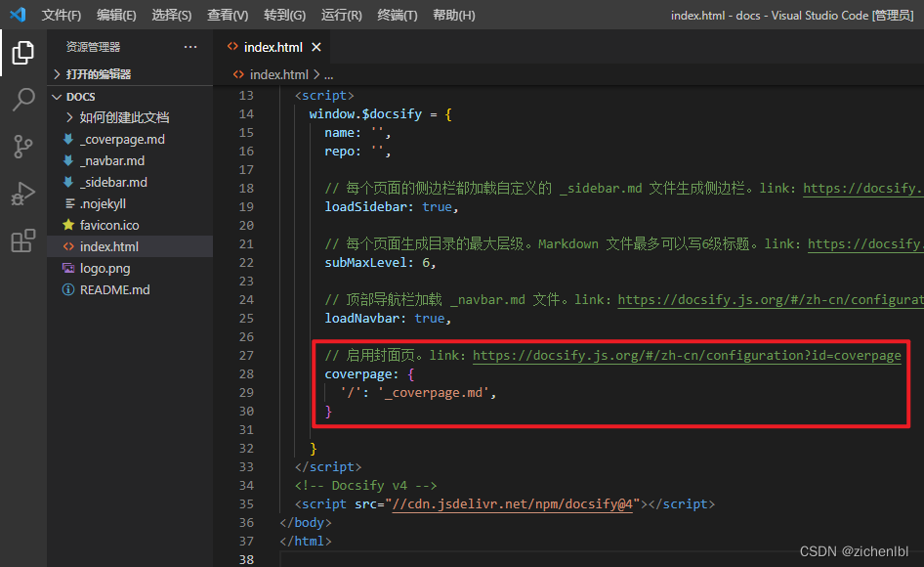This screenshot has height=567, width=924.
Task: Open the 选择(S) menu
Action: (172, 15)
